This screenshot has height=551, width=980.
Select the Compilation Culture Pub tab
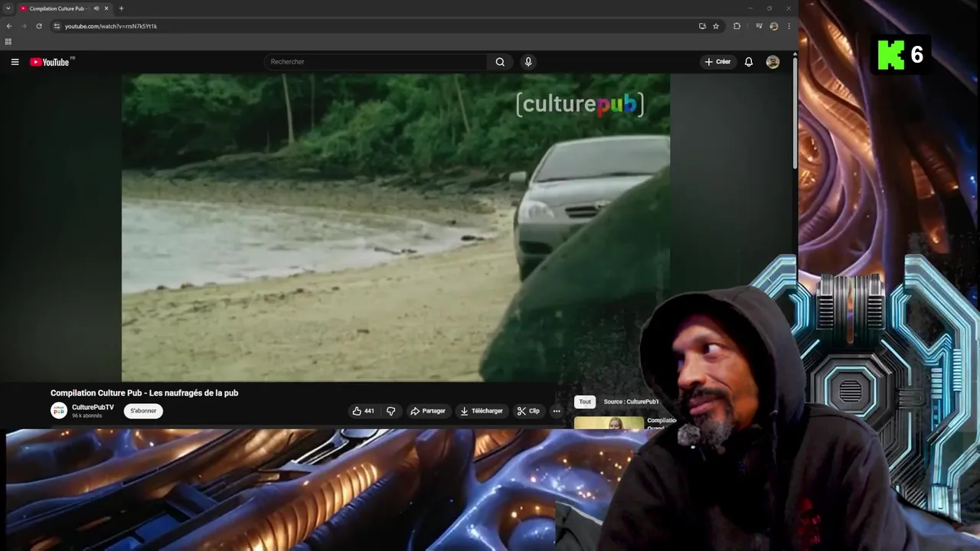[57, 8]
